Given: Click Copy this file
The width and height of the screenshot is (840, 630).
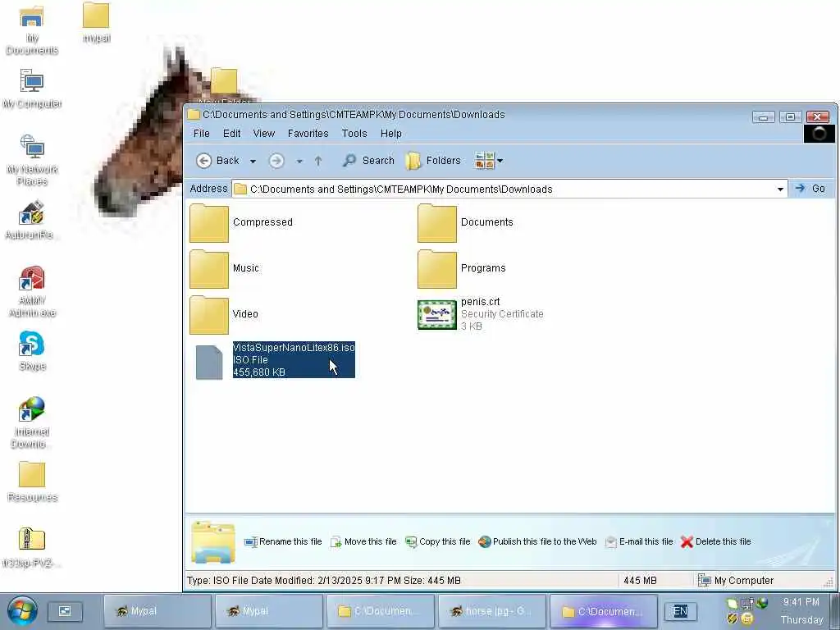Looking at the screenshot, I should [438, 542].
